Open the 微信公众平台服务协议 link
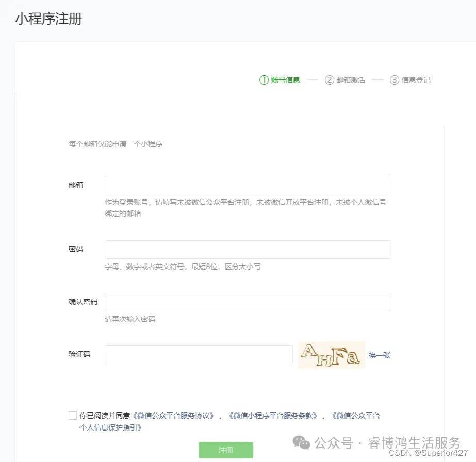The image size is (476, 462). point(173,416)
